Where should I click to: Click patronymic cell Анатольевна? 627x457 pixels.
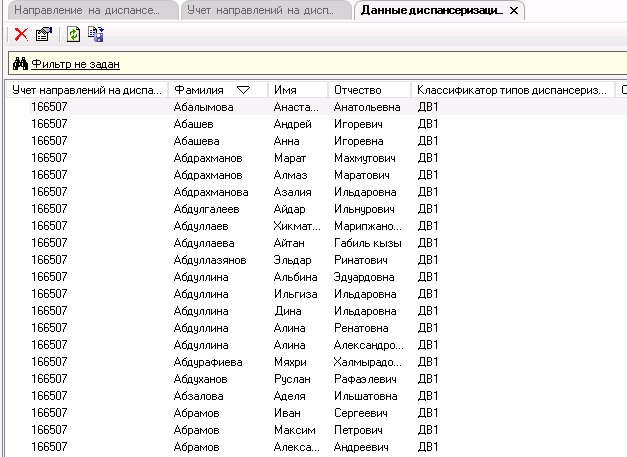(x=367, y=107)
